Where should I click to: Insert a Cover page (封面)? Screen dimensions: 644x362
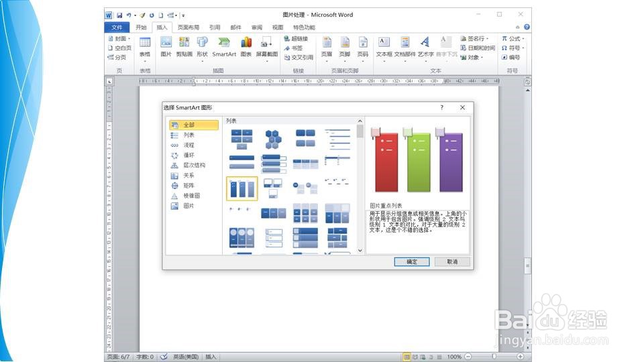click(x=119, y=39)
